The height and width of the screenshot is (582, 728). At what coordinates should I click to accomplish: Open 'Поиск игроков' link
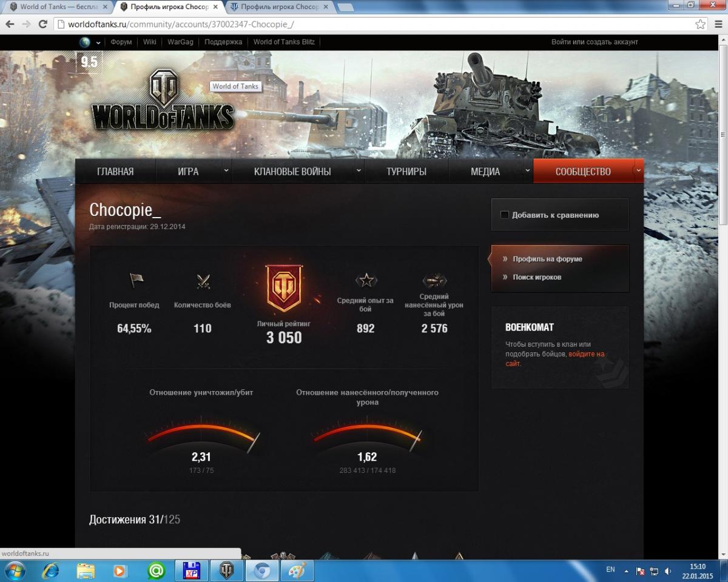[537, 277]
